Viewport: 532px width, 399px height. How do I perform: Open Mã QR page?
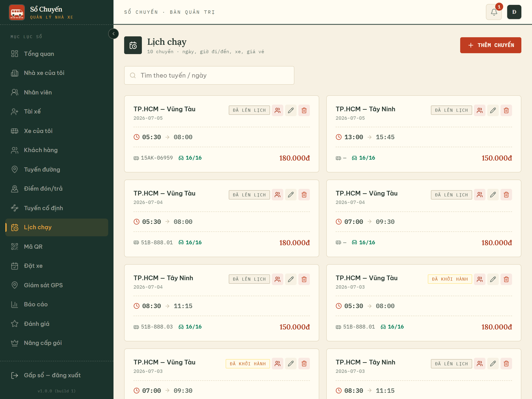click(x=57, y=246)
